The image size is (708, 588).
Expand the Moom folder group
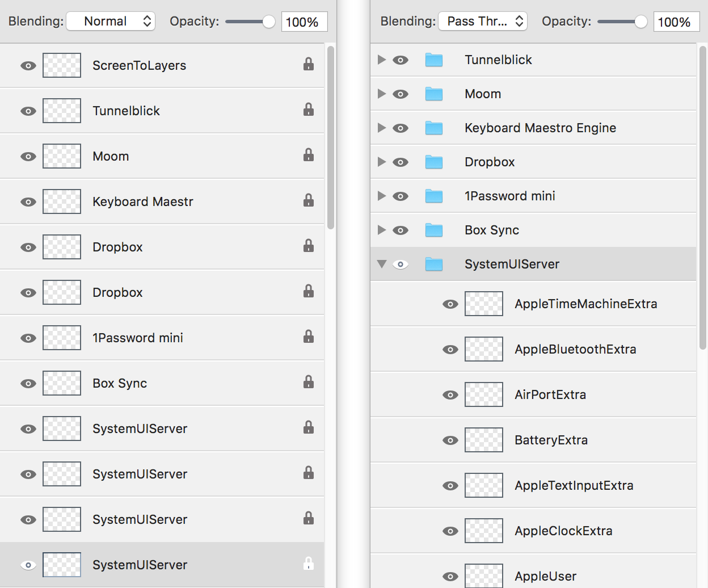pyautogui.click(x=382, y=94)
